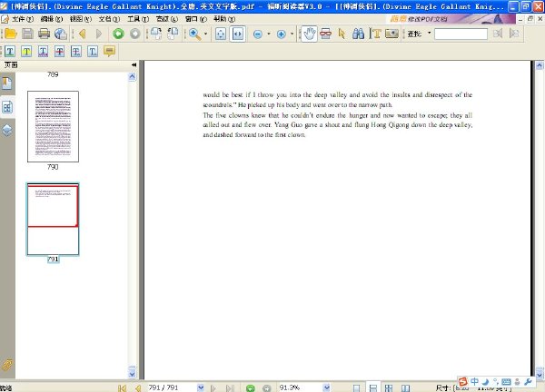The width and height of the screenshot is (545, 392).
Task: Open the 帮助 (Help) menu
Action: (x=224, y=19)
